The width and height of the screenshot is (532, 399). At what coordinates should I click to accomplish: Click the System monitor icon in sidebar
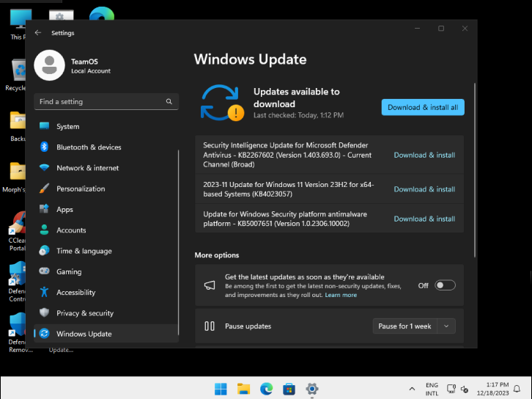click(x=44, y=126)
